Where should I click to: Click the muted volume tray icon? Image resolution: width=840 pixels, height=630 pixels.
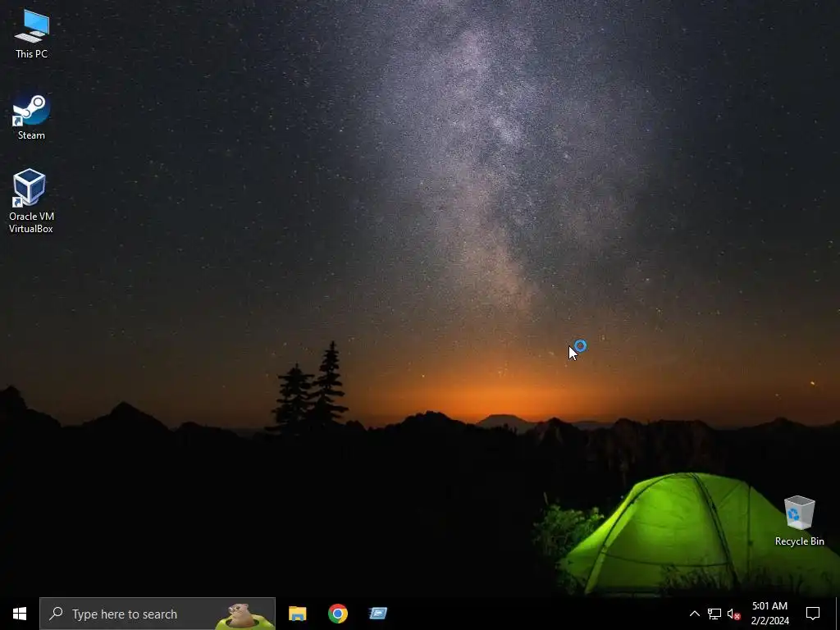[x=733, y=614]
